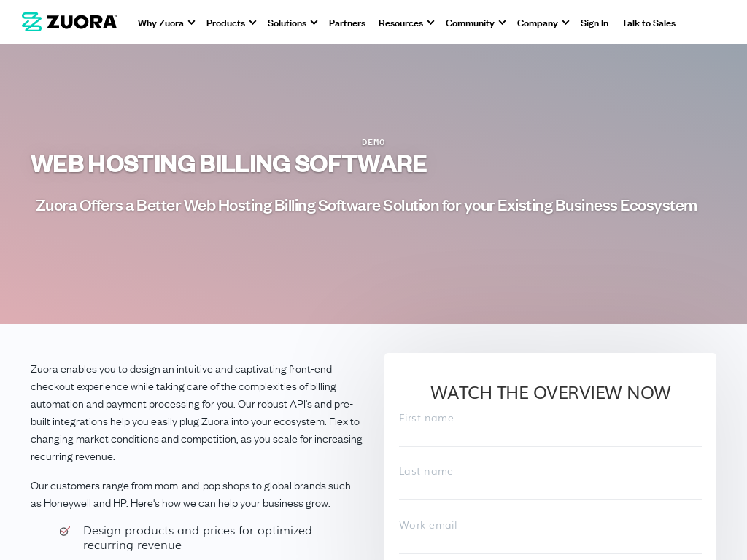Open the Solutions menu
Image resolution: width=747 pixels, height=560 pixels.
[287, 23]
